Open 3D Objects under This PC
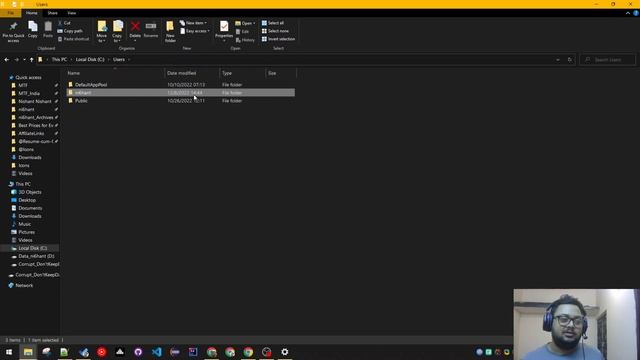 point(30,192)
